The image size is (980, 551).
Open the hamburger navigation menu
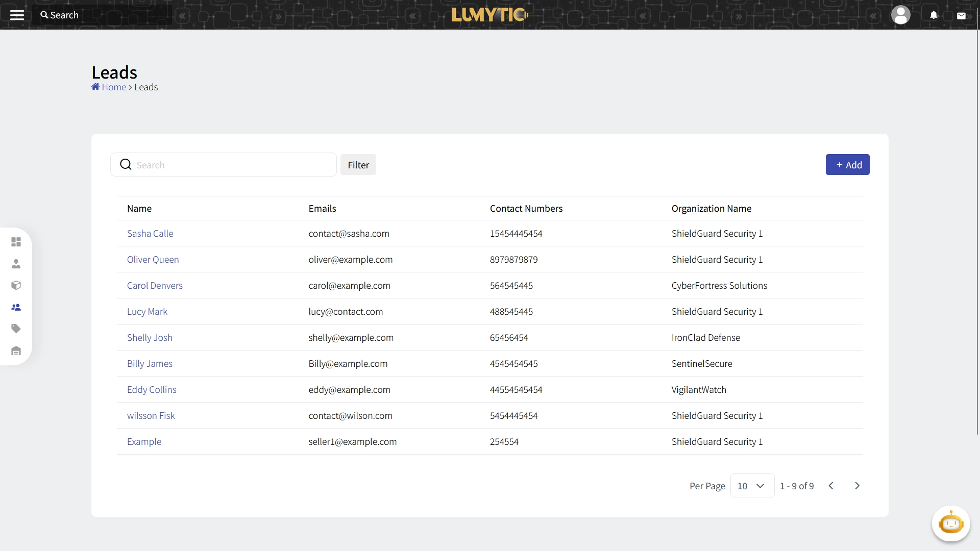click(17, 15)
